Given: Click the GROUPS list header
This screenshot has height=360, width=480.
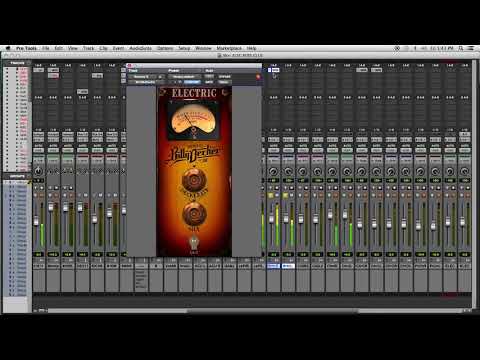Looking at the screenshot, I should click(17, 176).
